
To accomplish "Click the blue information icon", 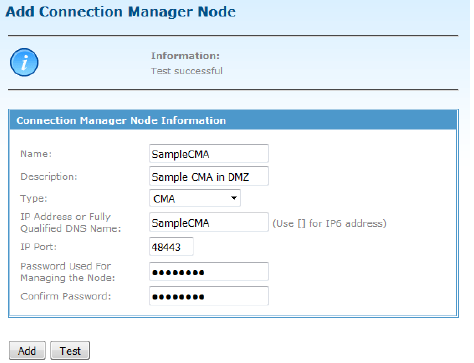I will pos(24,62).
